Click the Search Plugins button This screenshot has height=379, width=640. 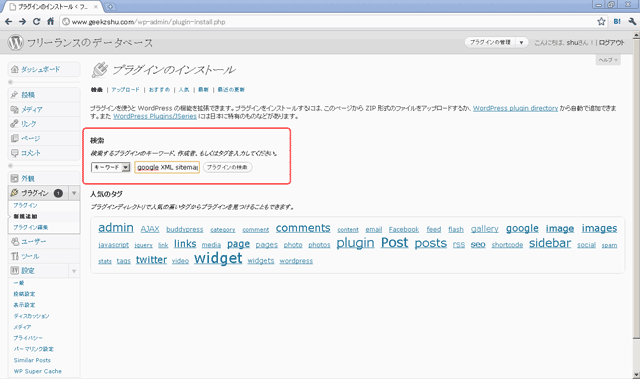(x=227, y=167)
